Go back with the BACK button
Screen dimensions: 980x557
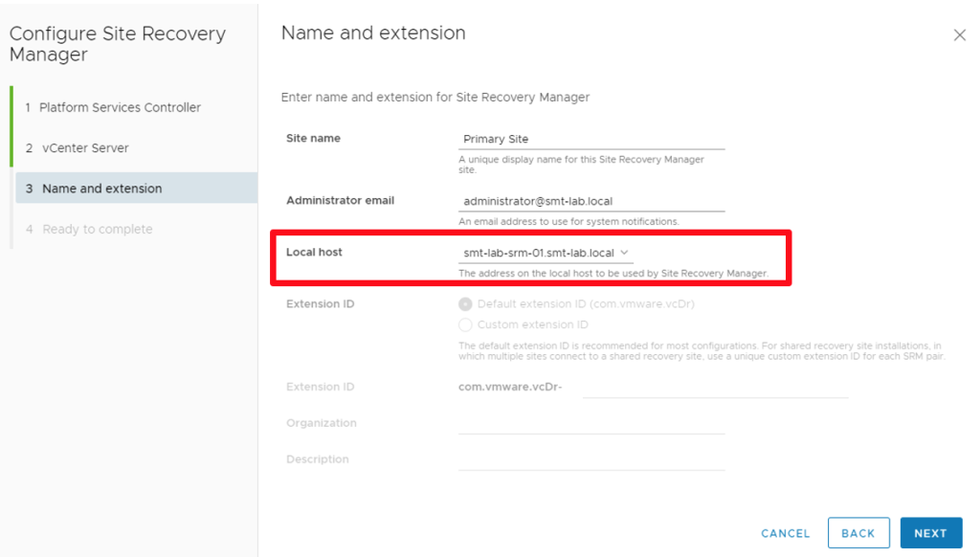[x=858, y=533]
